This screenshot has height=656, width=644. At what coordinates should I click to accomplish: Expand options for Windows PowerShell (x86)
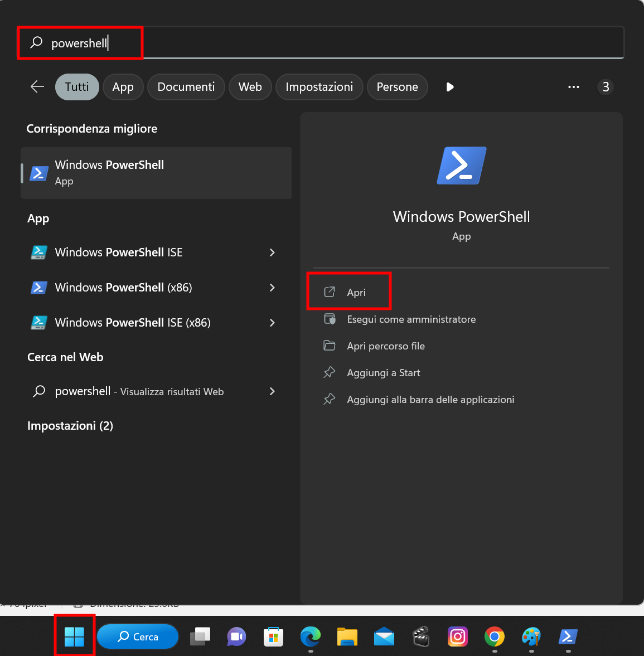272,288
